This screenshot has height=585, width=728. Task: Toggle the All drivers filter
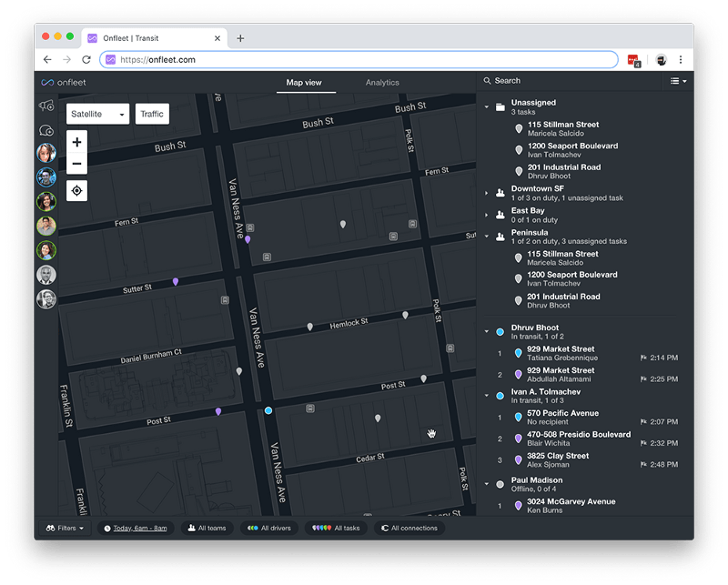[x=269, y=528]
